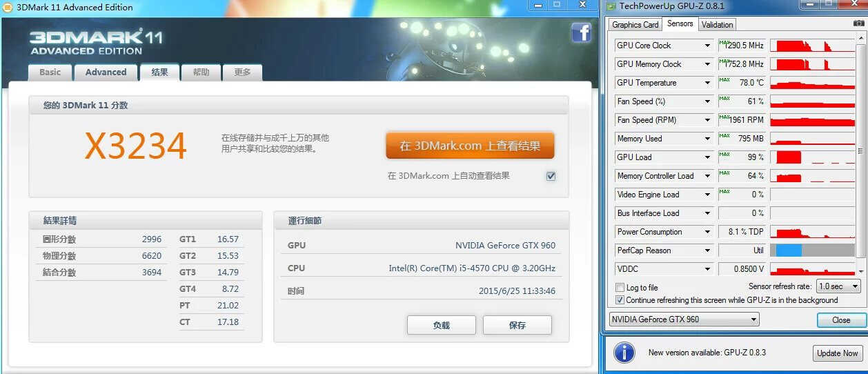Open the 帮助 tab in 3DMark
Image resolution: width=868 pixels, height=374 pixels.
(x=201, y=72)
